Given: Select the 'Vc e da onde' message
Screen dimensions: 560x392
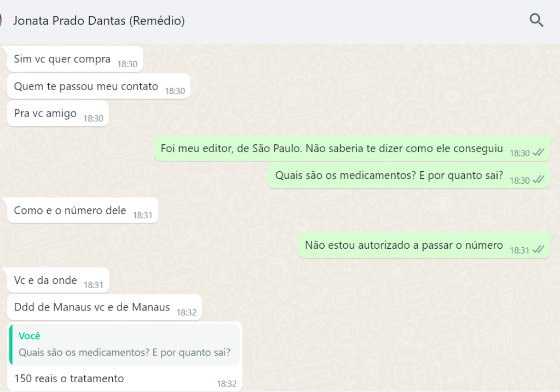Looking at the screenshot, I should 58,280.
